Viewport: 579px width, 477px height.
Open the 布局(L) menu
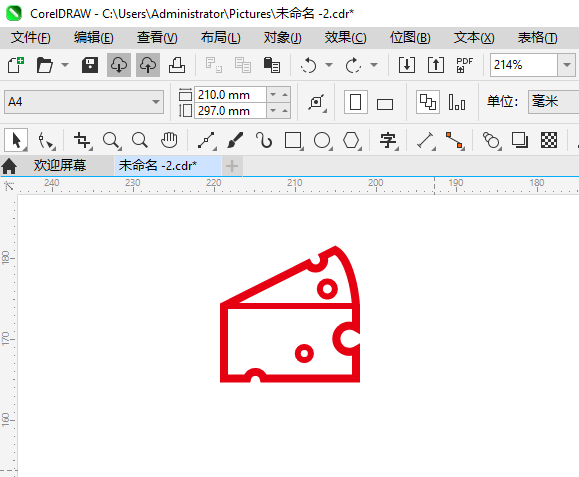click(220, 38)
